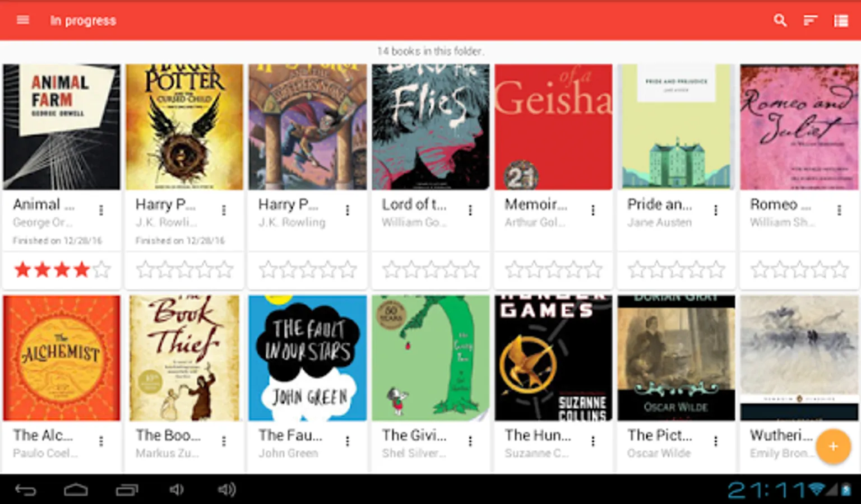Image resolution: width=861 pixels, height=504 pixels.
Task: Open overflow menu for The Hunger Games
Action: [593, 441]
